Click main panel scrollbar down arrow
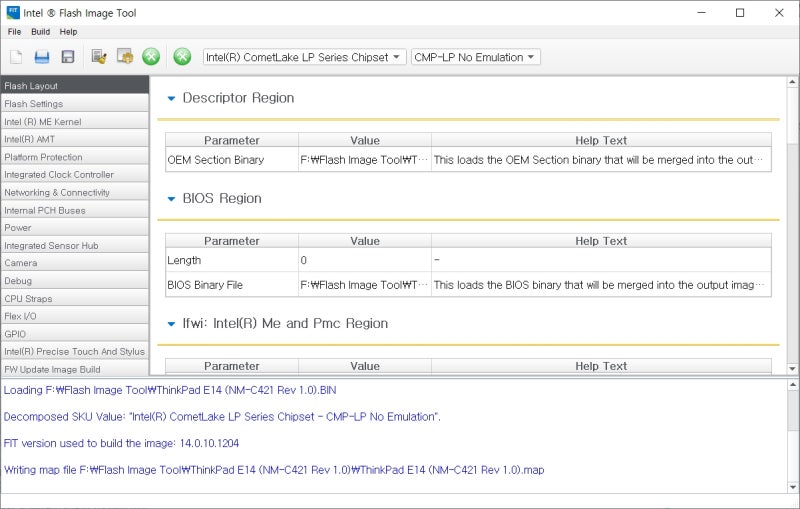 pos(792,368)
